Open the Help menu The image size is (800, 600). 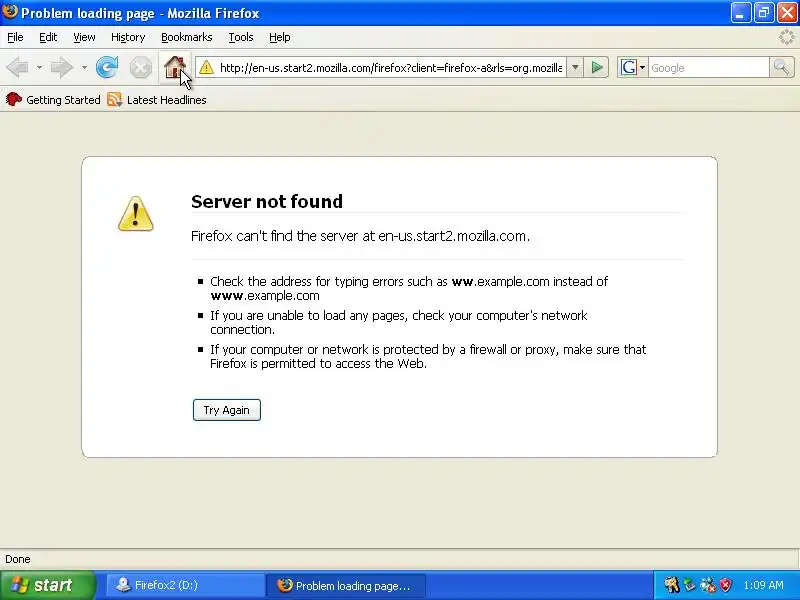click(x=280, y=37)
